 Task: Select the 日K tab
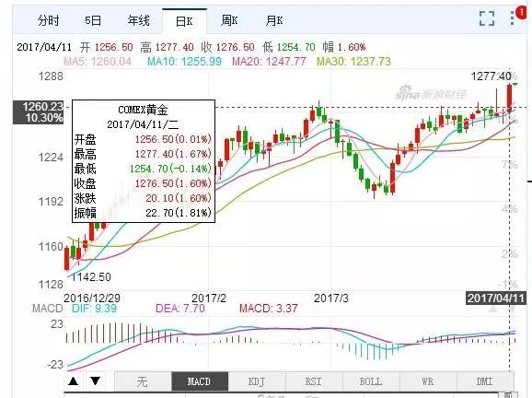[x=184, y=21]
